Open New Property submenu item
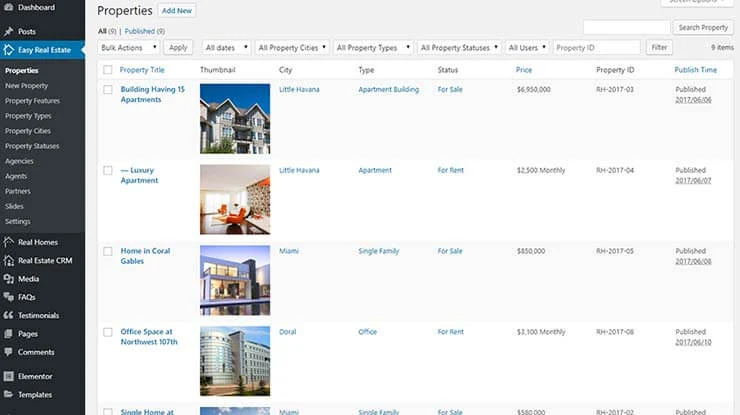The width and height of the screenshot is (740, 415). 26,86
